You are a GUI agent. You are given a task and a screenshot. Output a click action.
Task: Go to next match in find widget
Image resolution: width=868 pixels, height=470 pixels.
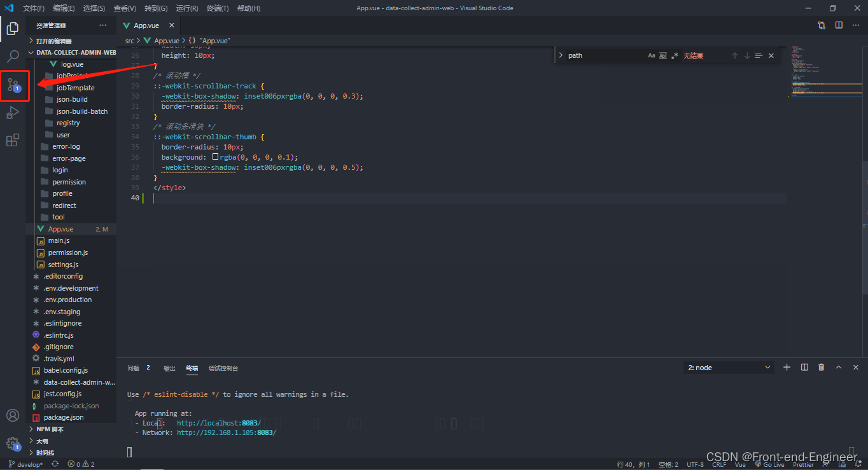coord(747,55)
